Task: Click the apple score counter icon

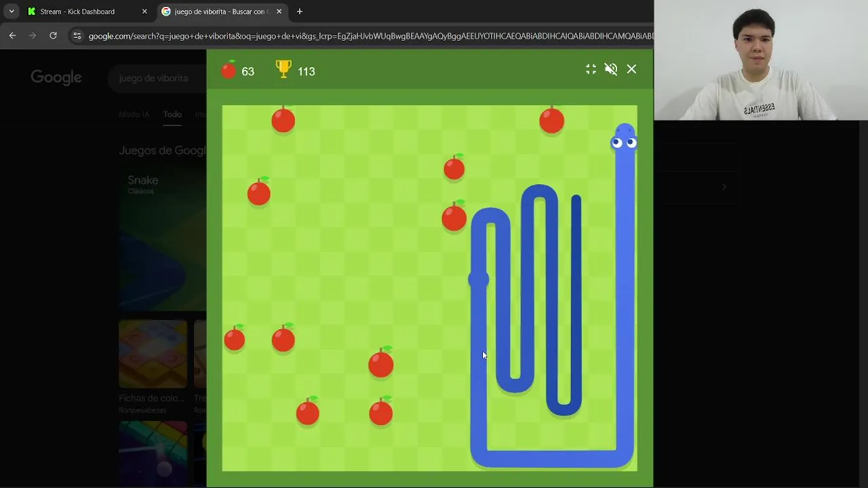Action: pyautogui.click(x=229, y=70)
